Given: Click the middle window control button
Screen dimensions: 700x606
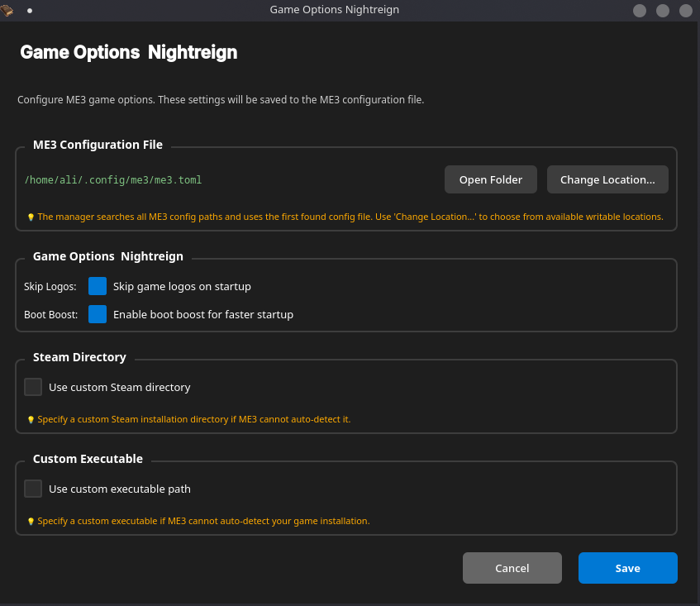Looking at the screenshot, I should pyautogui.click(x=662, y=11).
